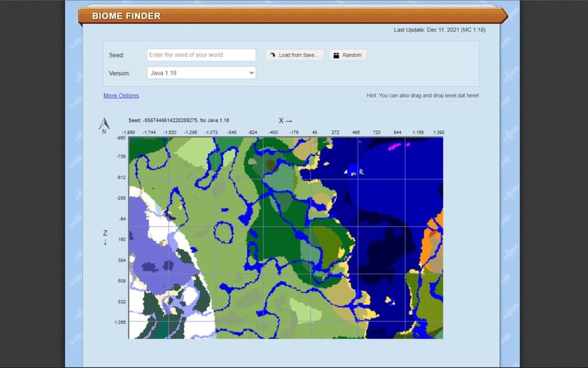
Task: Click the Biome Finder banner title
Action: pos(127,16)
